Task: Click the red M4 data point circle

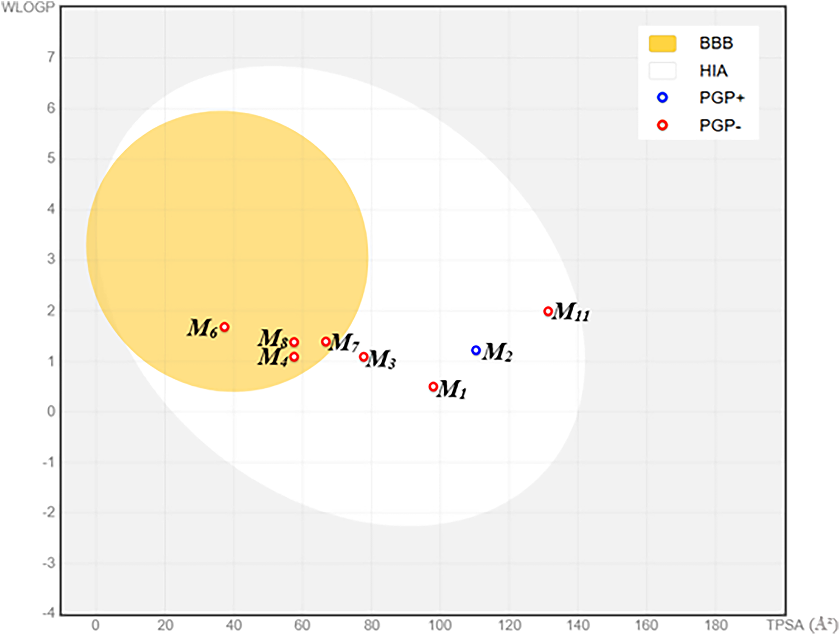Action: (294, 357)
